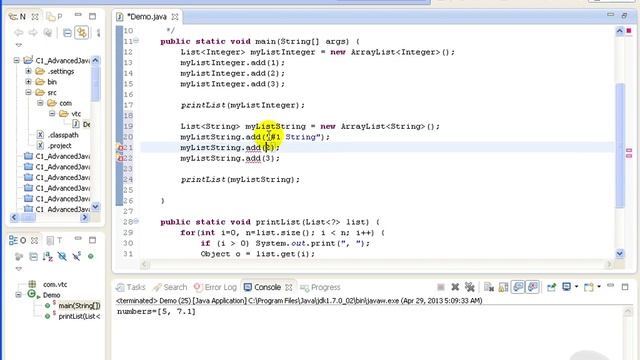Click the editor vertical scrollbar down arrow
The height and width of the screenshot is (360, 640).
(x=620, y=253)
